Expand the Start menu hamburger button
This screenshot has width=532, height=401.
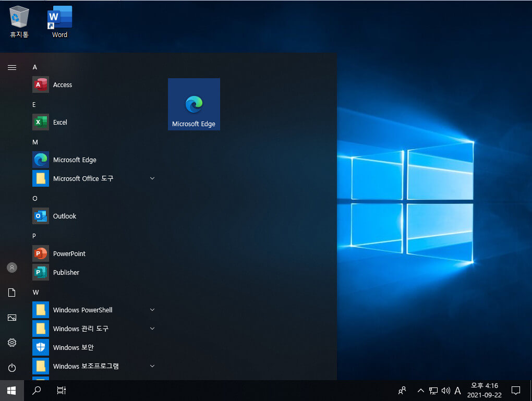click(x=12, y=67)
